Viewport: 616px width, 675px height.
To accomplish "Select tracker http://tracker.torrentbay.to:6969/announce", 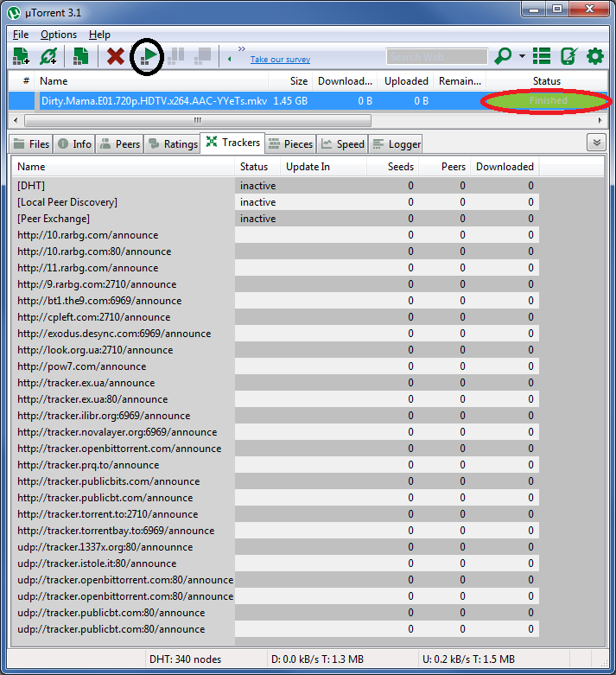I will (276, 531).
